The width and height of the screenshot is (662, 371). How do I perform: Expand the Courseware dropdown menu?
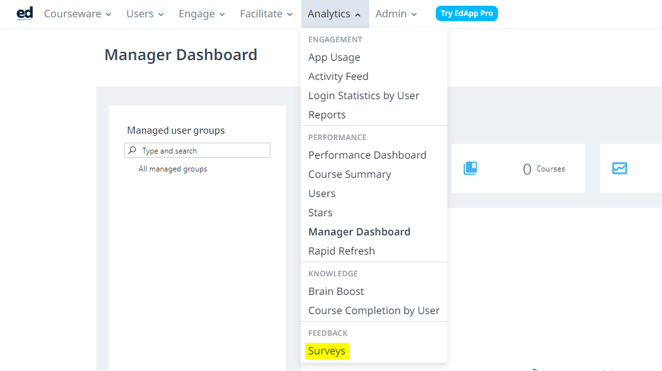[78, 14]
